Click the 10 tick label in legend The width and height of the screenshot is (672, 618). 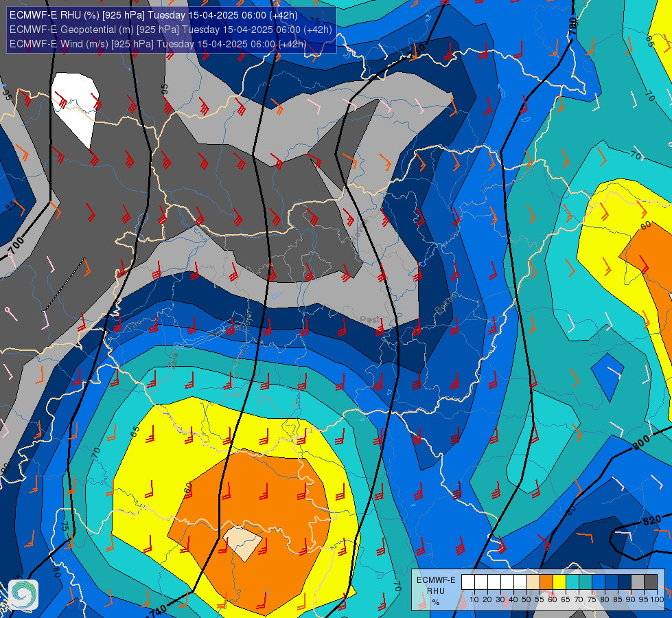(x=474, y=599)
